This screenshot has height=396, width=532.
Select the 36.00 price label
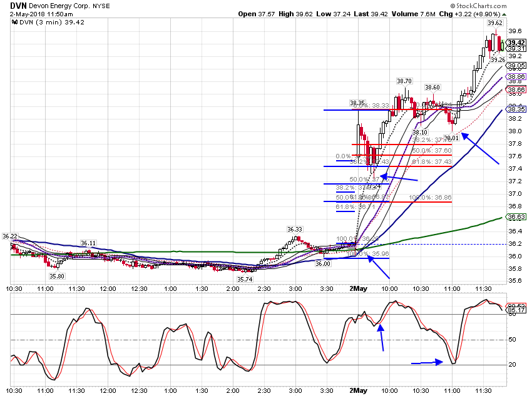(x=323, y=264)
